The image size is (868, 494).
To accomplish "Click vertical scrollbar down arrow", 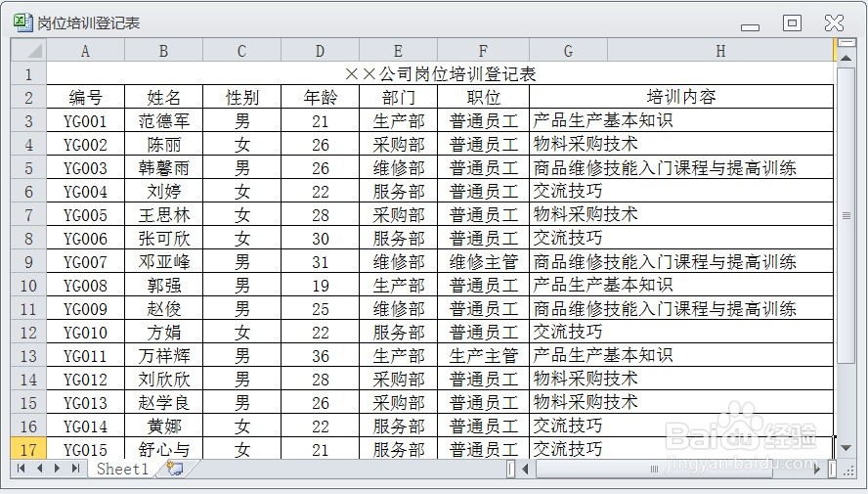I will [x=846, y=447].
